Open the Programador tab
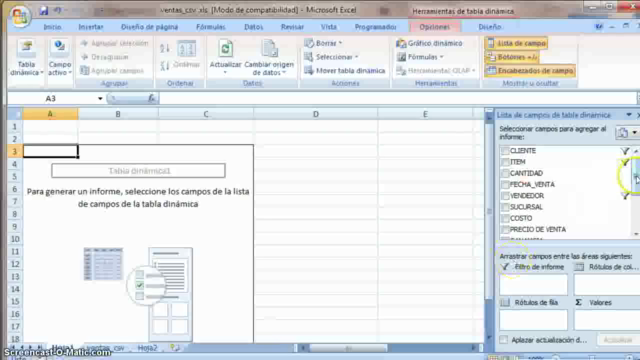 (x=376, y=27)
